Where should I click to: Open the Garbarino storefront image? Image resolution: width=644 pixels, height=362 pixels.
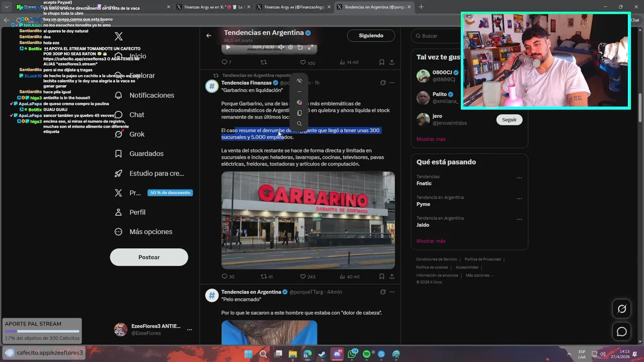point(308,220)
